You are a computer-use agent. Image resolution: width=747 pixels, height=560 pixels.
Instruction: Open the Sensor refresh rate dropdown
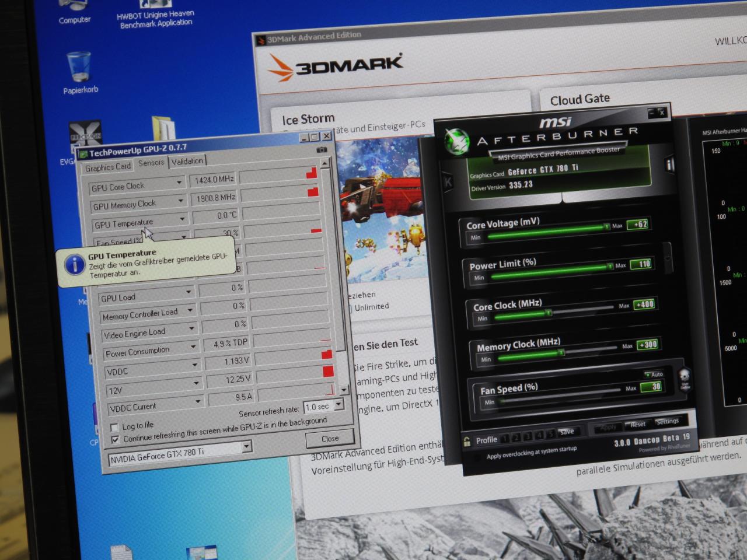[339, 404]
